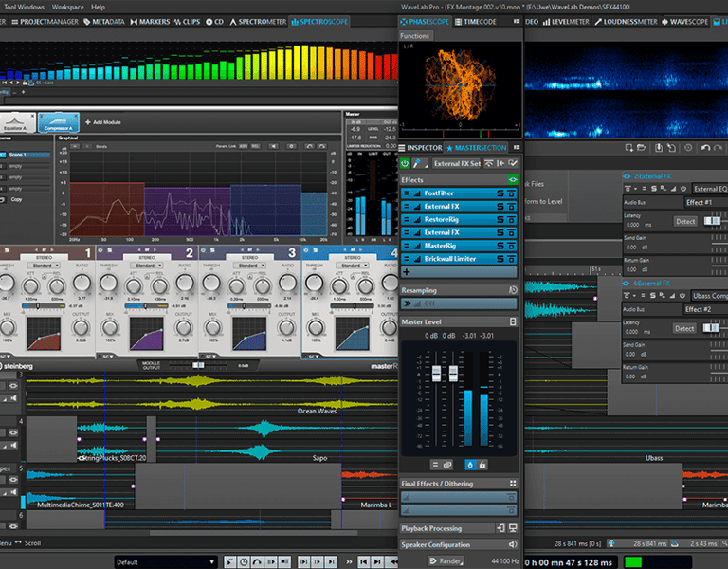Open the External FX Set preset dropdown

click(458, 163)
